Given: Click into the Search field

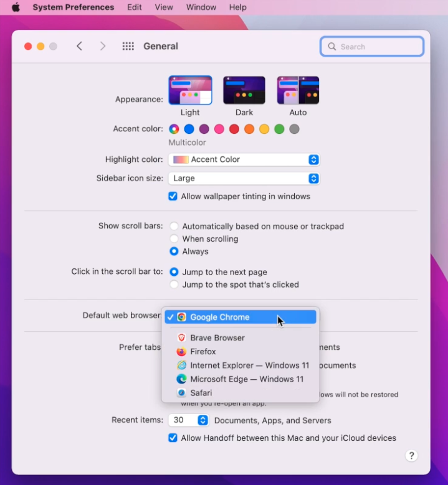Looking at the screenshot, I should click(x=372, y=47).
